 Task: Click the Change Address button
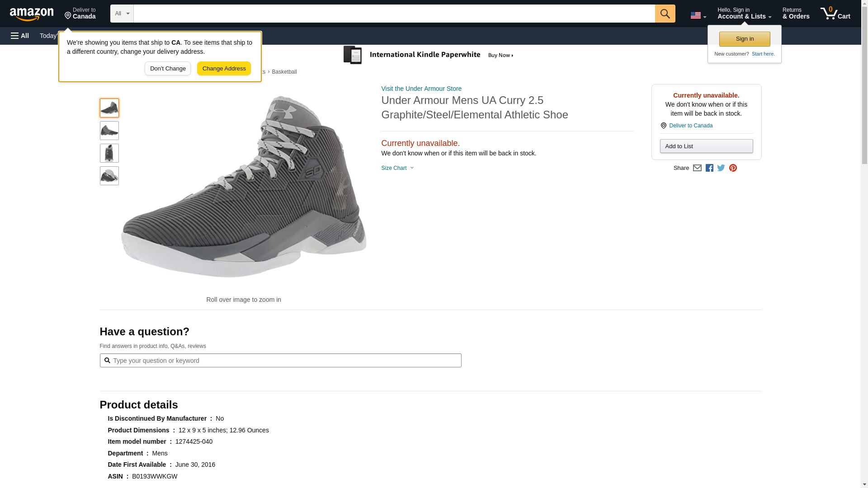click(224, 69)
